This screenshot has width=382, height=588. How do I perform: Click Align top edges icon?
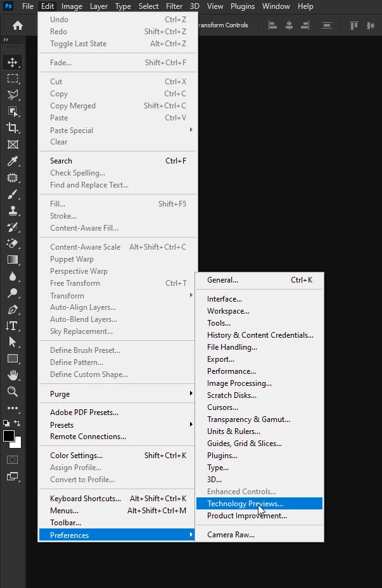[x=353, y=25]
